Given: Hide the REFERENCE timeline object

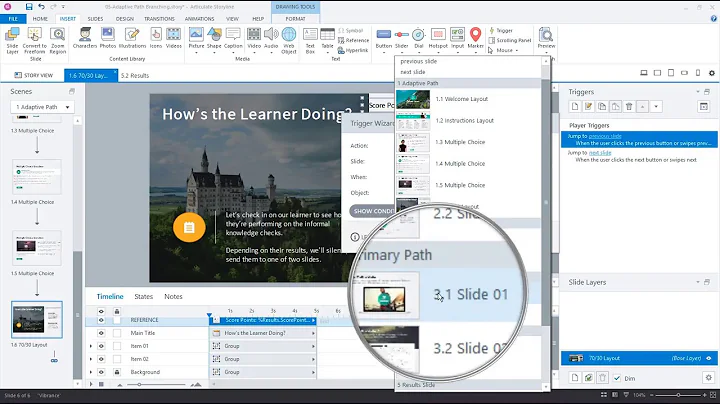Looking at the screenshot, I should point(101,320).
